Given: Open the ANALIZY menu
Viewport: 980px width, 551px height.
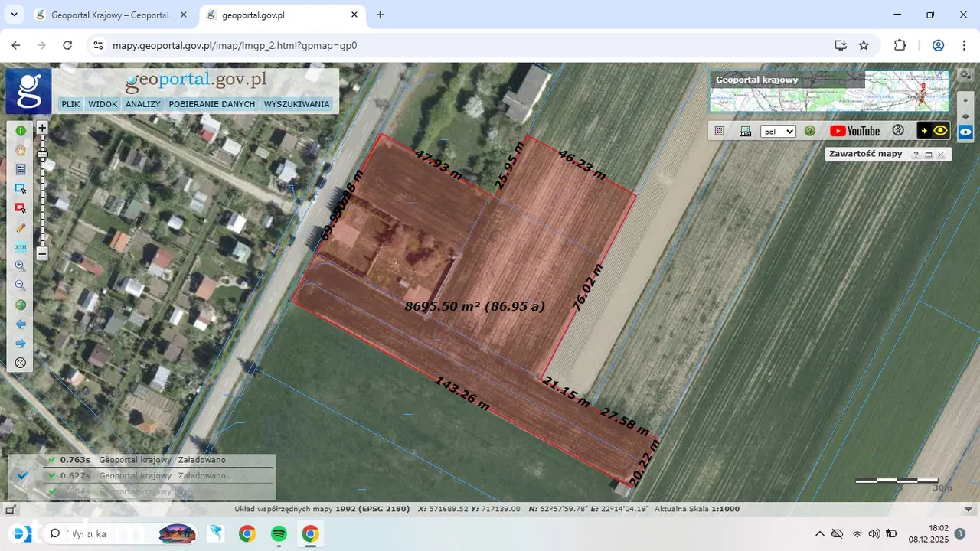Looking at the screenshot, I should (x=143, y=104).
